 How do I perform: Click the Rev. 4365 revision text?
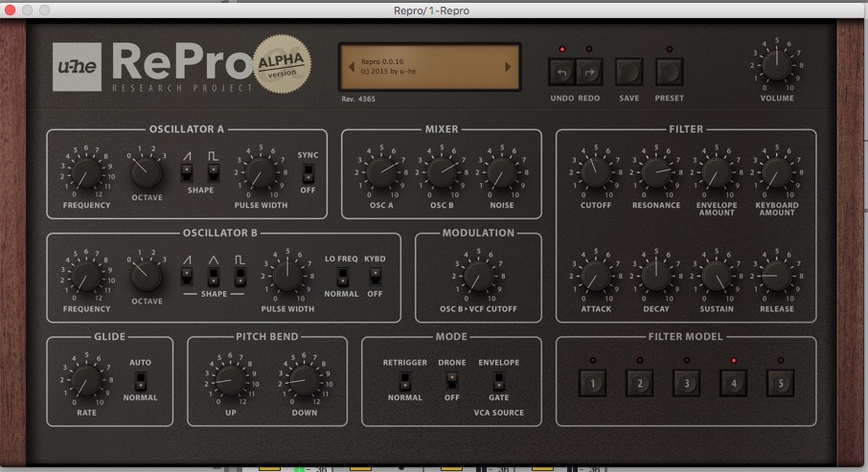358,99
